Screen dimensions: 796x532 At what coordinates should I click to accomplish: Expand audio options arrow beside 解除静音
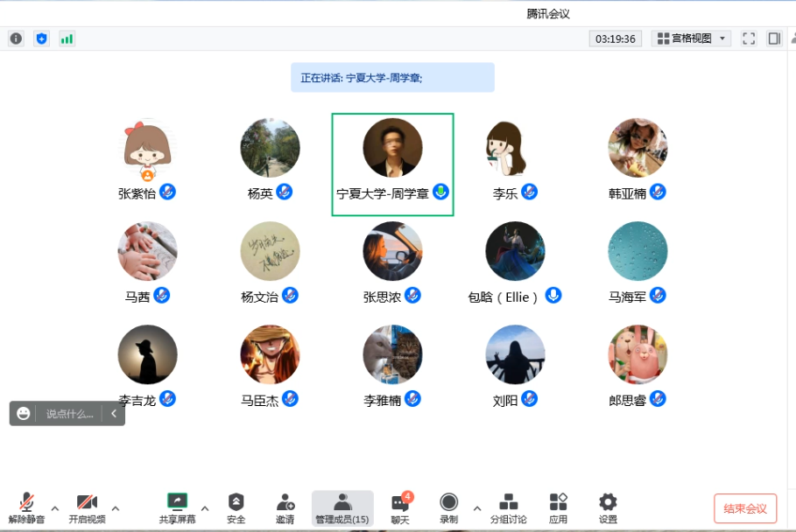pos(55,507)
